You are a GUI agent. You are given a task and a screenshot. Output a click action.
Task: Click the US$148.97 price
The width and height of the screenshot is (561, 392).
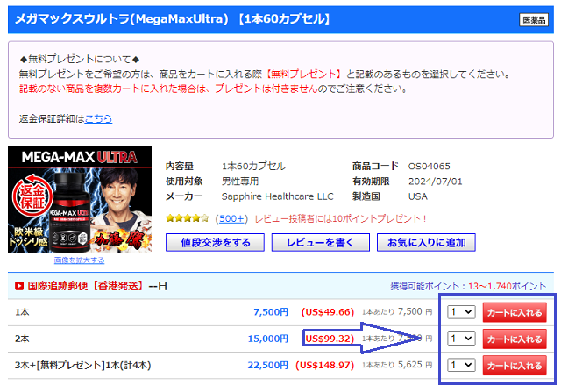325,365
